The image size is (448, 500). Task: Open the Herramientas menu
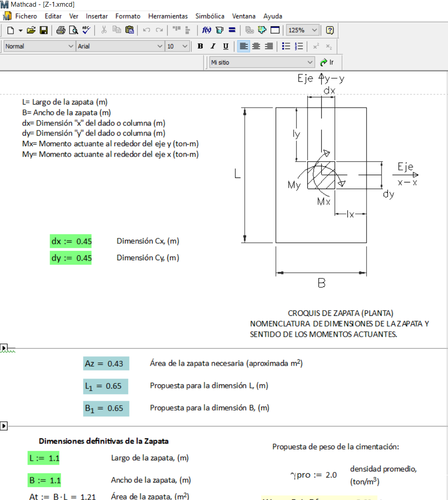(x=168, y=16)
